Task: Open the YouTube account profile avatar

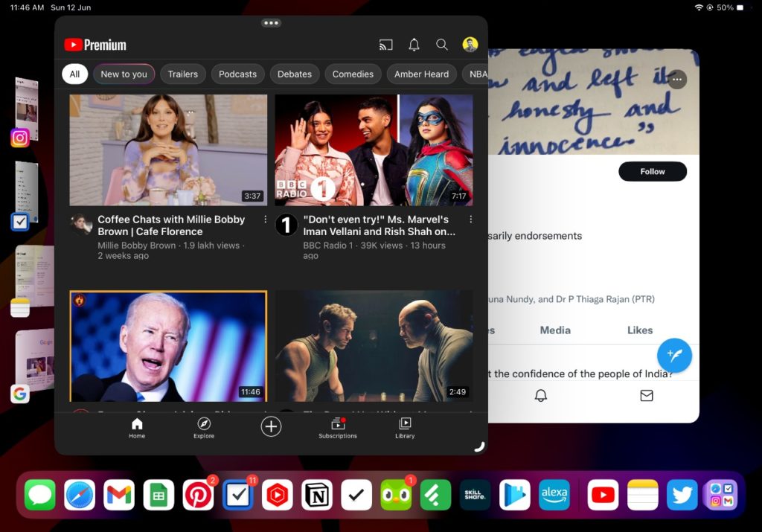Action: [x=470, y=44]
